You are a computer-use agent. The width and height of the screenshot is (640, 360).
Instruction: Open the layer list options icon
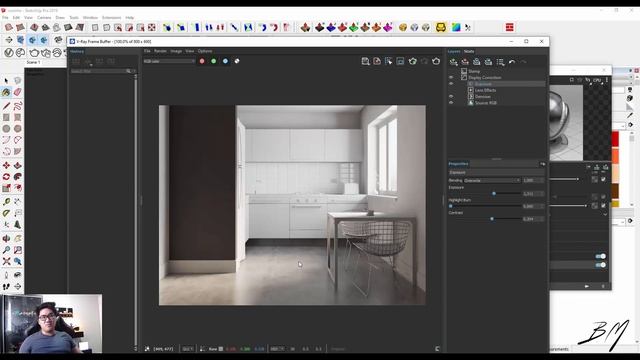pos(500,62)
